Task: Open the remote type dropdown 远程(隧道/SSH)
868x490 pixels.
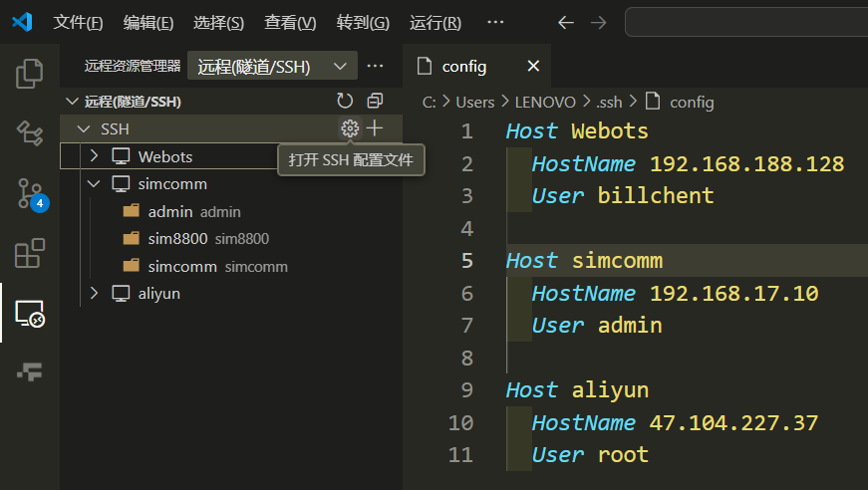Action: 272,67
